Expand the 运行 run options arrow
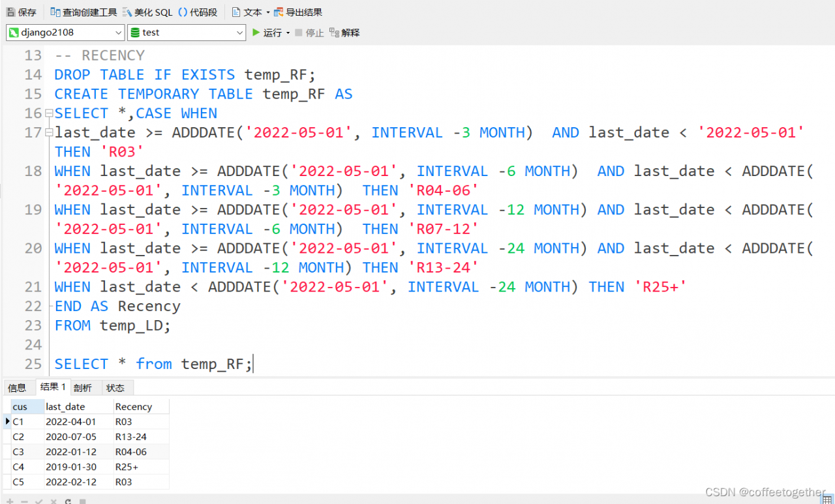 (x=288, y=33)
